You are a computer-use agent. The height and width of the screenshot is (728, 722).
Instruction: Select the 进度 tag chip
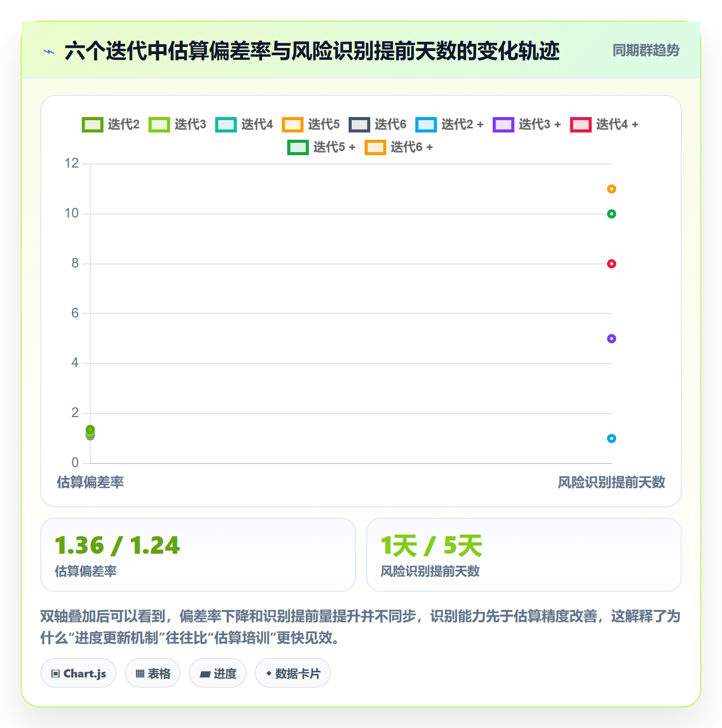click(218, 673)
